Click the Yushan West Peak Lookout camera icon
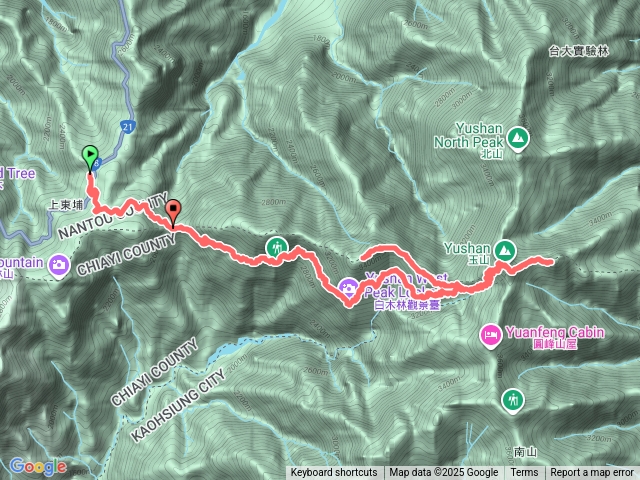 349,288
